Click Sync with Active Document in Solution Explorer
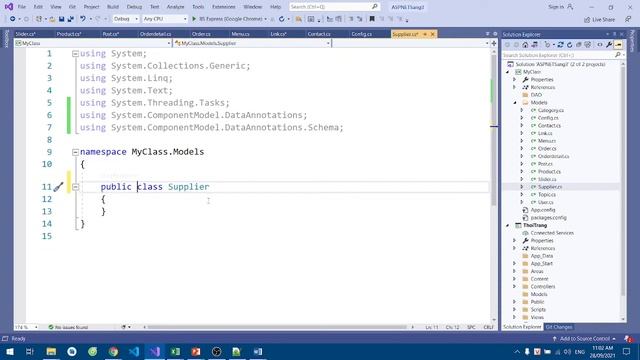 point(560,45)
